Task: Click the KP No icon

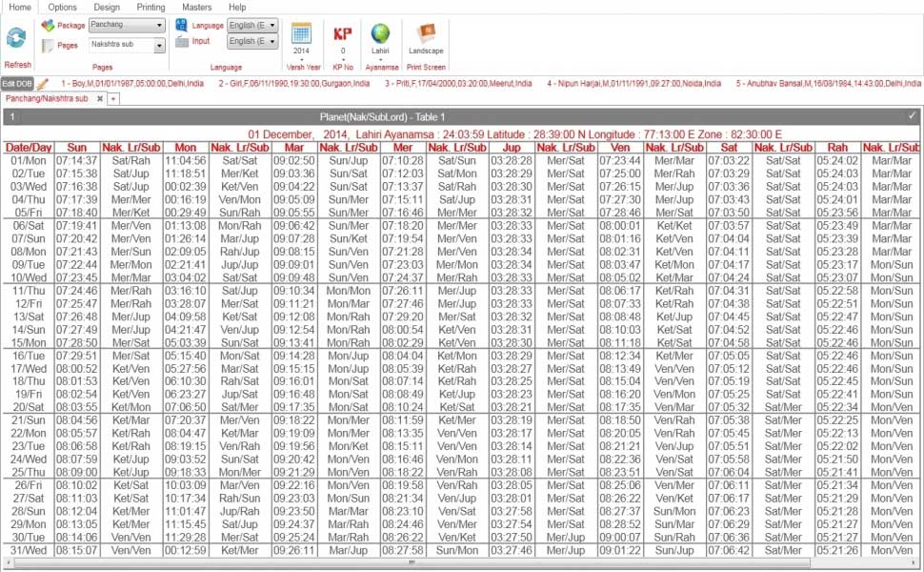Action: [x=342, y=33]
